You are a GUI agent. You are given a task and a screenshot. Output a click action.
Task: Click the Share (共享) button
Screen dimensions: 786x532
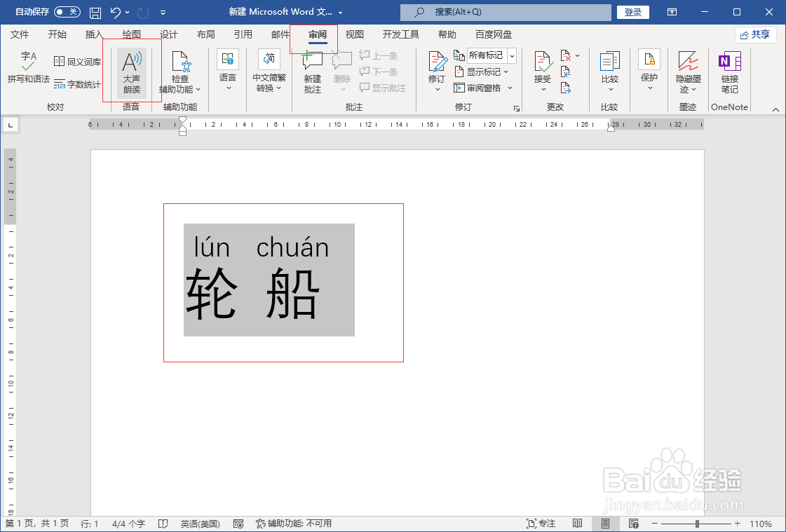(x=755, y=34)
